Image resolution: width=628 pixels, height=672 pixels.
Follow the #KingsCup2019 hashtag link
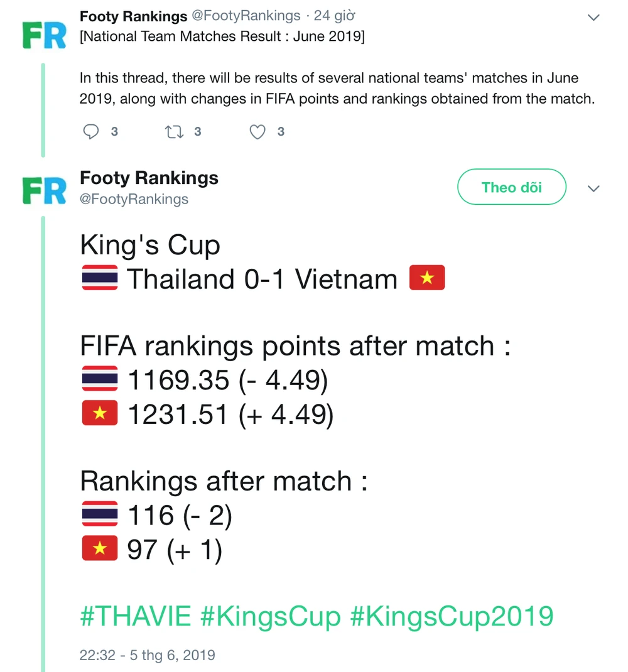[x=452, y=616]
